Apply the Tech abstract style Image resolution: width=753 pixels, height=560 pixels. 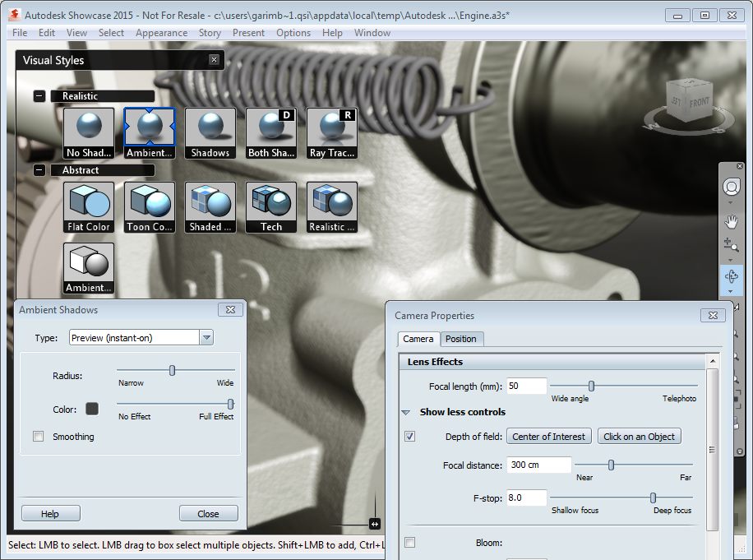pyautogui.click(x=271, y=207)
